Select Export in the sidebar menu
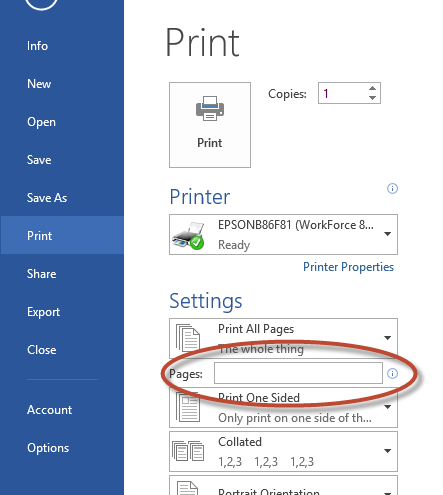Image resolution: width=443 pixels, height=495 pixels. coord(43,312)
